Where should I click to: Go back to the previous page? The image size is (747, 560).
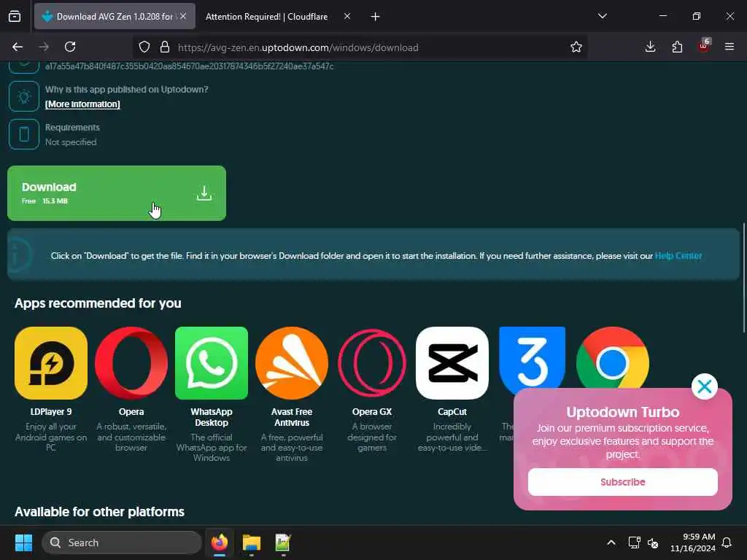click(18, 47)
